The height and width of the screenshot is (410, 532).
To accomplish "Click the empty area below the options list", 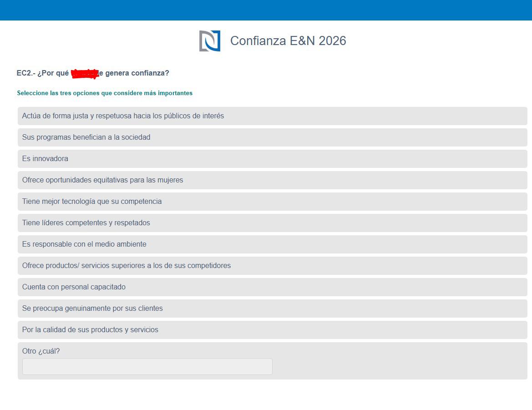I will click(x=266, y=396).
